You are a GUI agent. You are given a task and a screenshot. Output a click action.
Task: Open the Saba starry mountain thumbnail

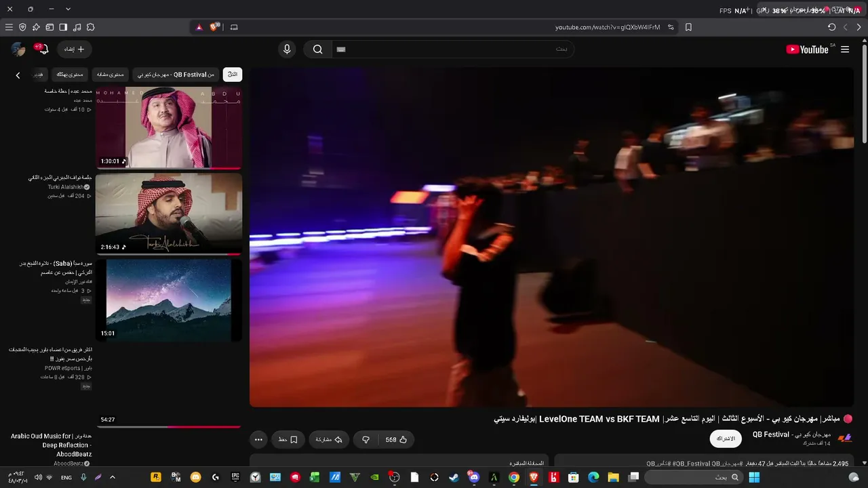pyautogui.click(x=169, y=300)
